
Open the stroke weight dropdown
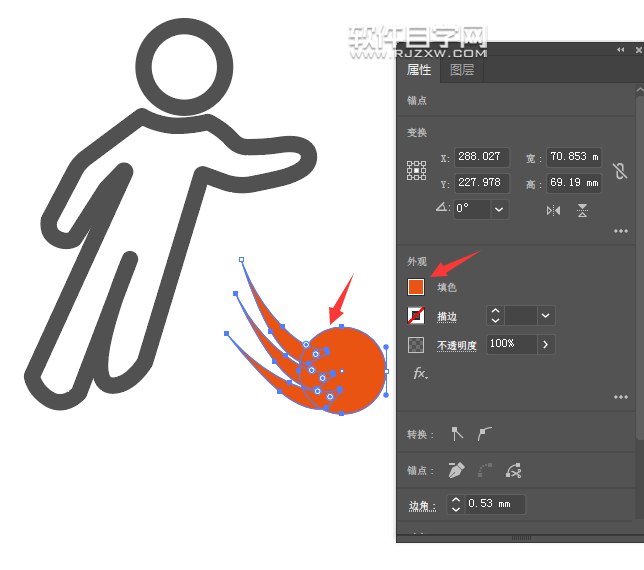coord(546,315)
